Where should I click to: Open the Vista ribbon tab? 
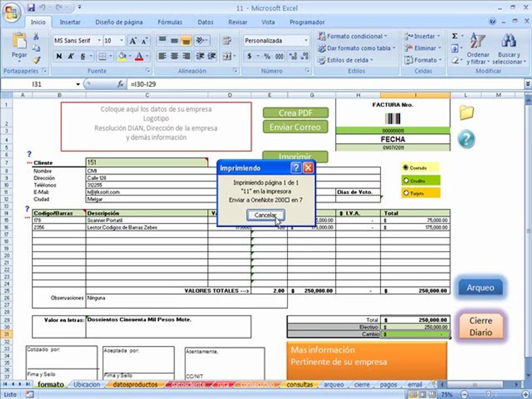click(x=268, y=22)
